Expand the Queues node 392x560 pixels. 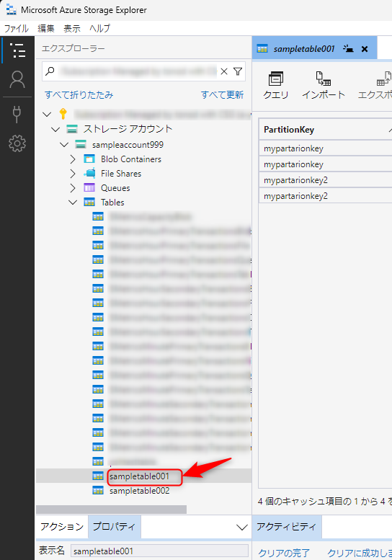point(73,188)
